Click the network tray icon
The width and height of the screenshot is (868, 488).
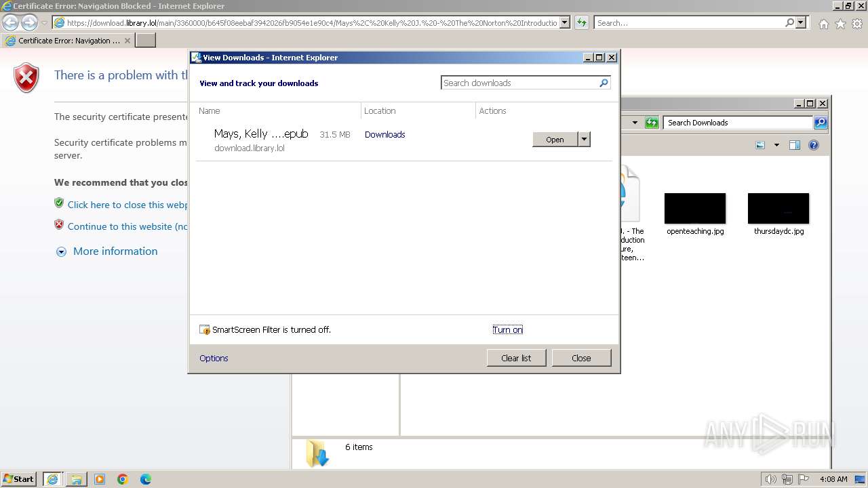coord(787,479)
